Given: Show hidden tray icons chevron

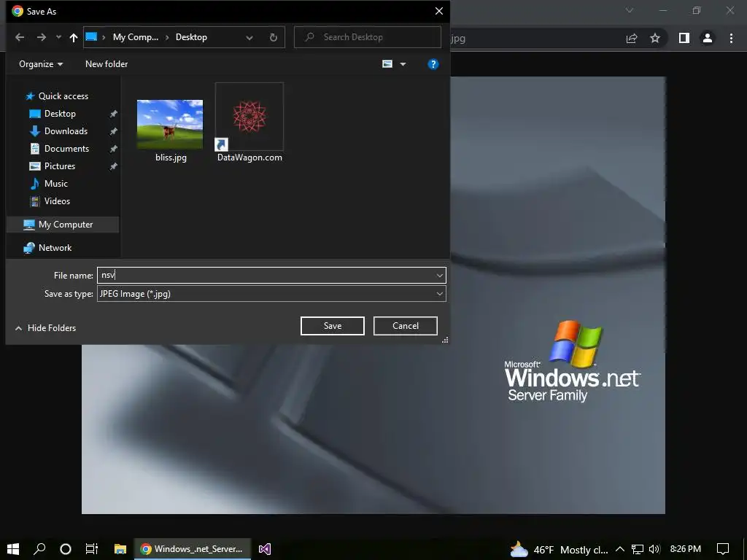Looking at the screenshot, I should pyautogui.click(x=620, y=549).
